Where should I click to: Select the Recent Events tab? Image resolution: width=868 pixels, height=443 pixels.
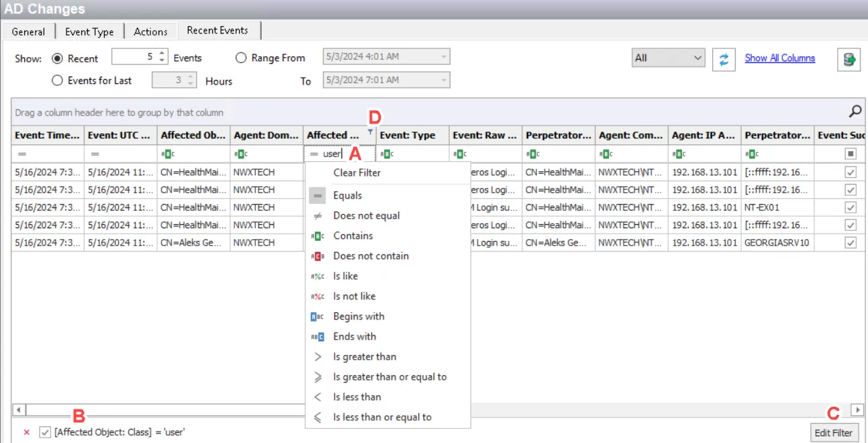point(218,30)
